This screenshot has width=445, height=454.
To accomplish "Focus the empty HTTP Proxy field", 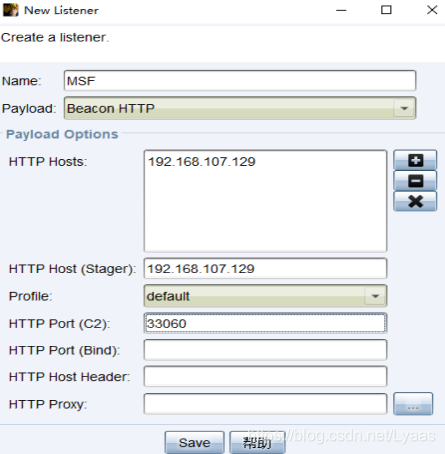I will [265, 404].
